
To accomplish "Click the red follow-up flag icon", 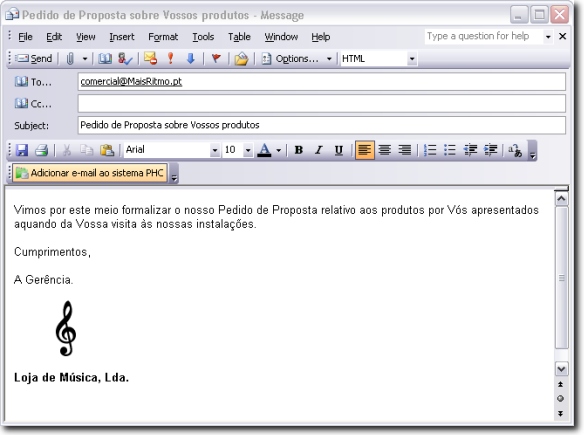I will [216, 58].
